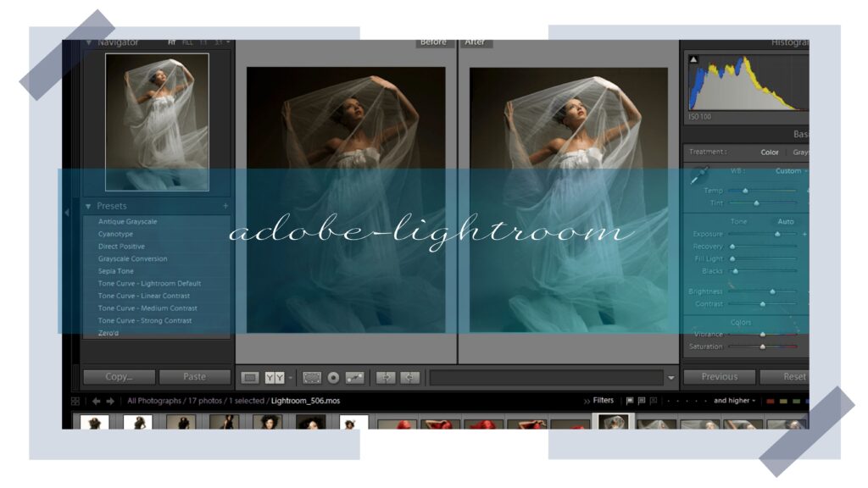Click the Vibrance slider handle
The height and width of the screenshot is (488, 868).
(762, 335)
